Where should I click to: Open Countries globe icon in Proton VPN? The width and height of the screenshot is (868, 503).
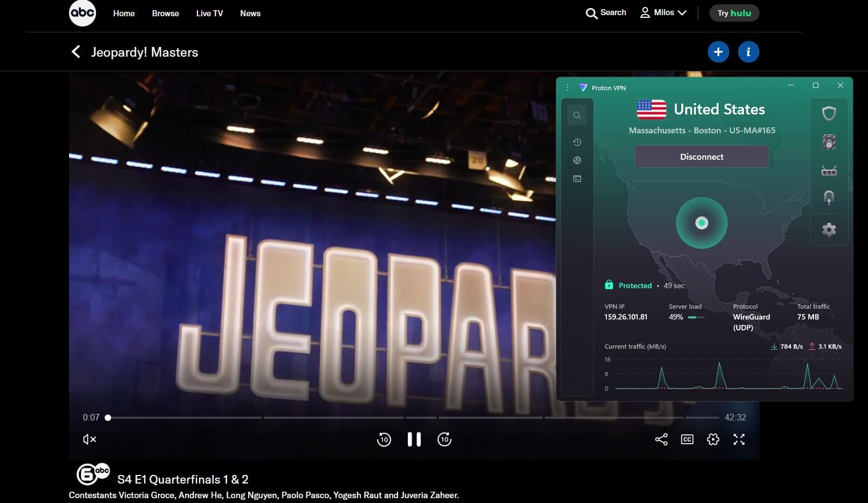pos(577,160)
